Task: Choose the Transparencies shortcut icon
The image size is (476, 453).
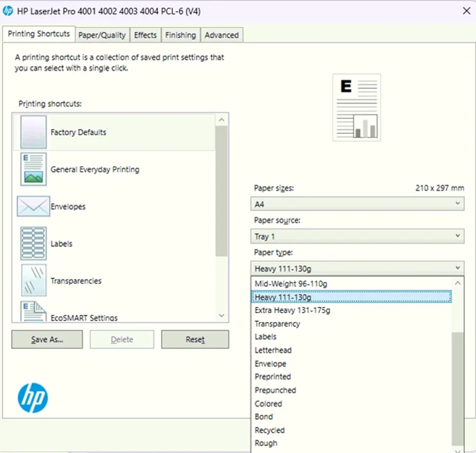Action: 34,280
